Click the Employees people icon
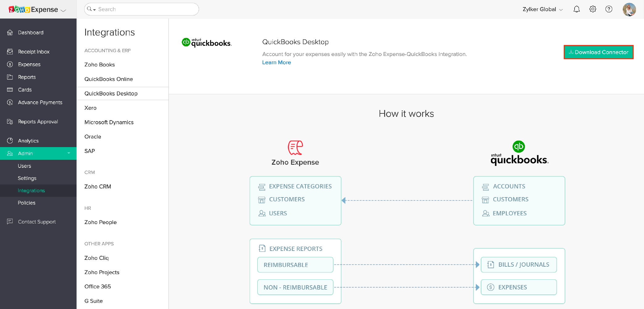 click(x=486, y=213)
